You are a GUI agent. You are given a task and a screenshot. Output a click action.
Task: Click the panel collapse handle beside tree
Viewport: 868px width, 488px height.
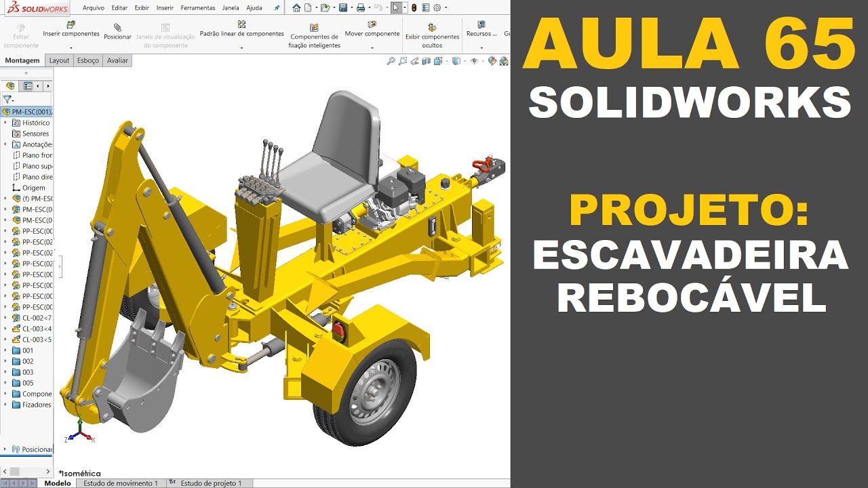click(x=60, y=266)
